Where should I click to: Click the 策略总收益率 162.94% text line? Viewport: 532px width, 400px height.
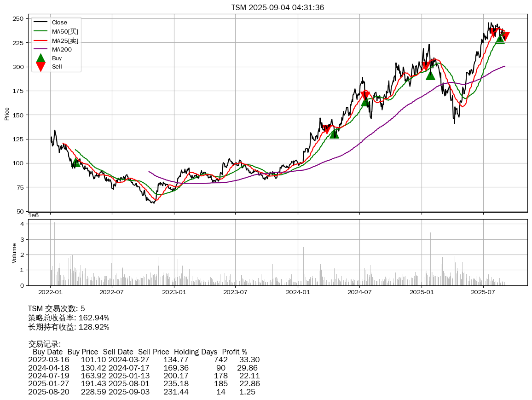(x=69, y=318)
